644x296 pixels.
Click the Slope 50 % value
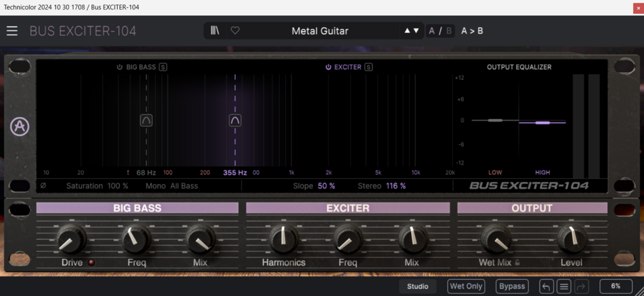tap(326, 186)
